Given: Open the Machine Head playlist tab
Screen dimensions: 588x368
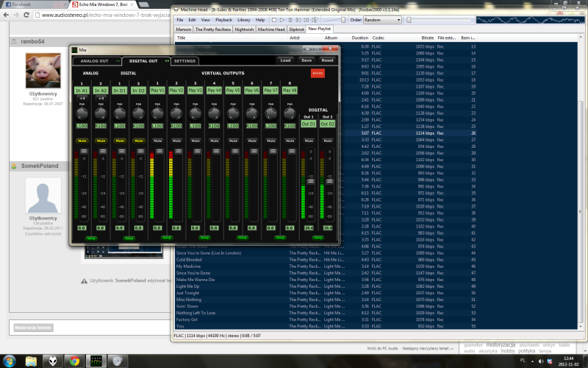Looking at the screenshot, I should pos(271,29).
